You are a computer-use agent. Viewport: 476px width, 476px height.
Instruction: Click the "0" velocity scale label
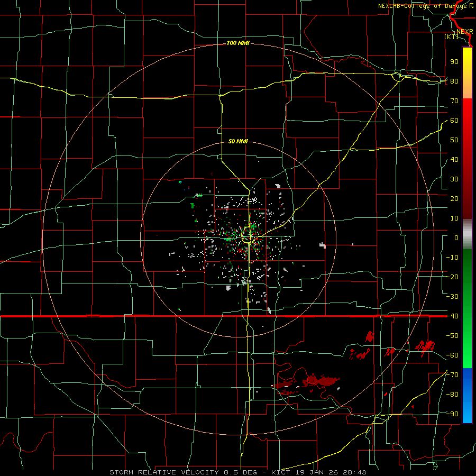click(456, 237)
